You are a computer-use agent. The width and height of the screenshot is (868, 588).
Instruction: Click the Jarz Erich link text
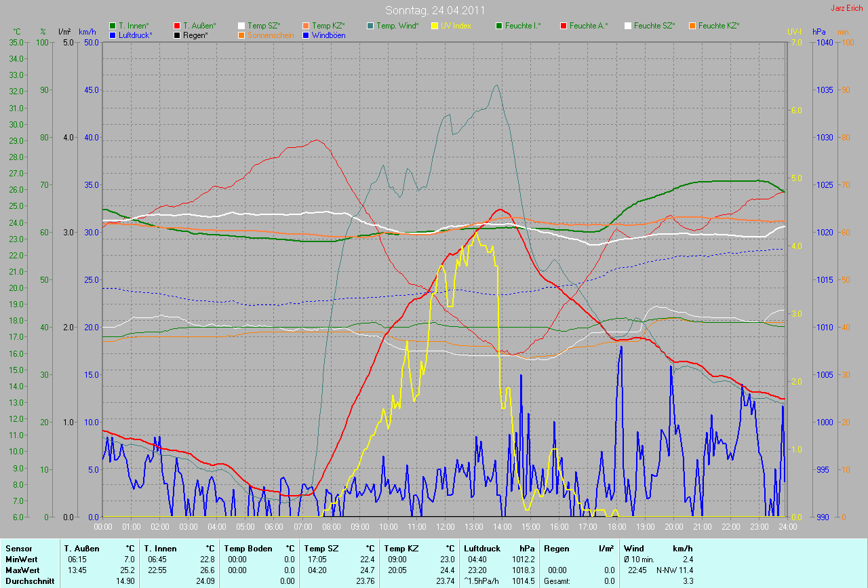847,8
